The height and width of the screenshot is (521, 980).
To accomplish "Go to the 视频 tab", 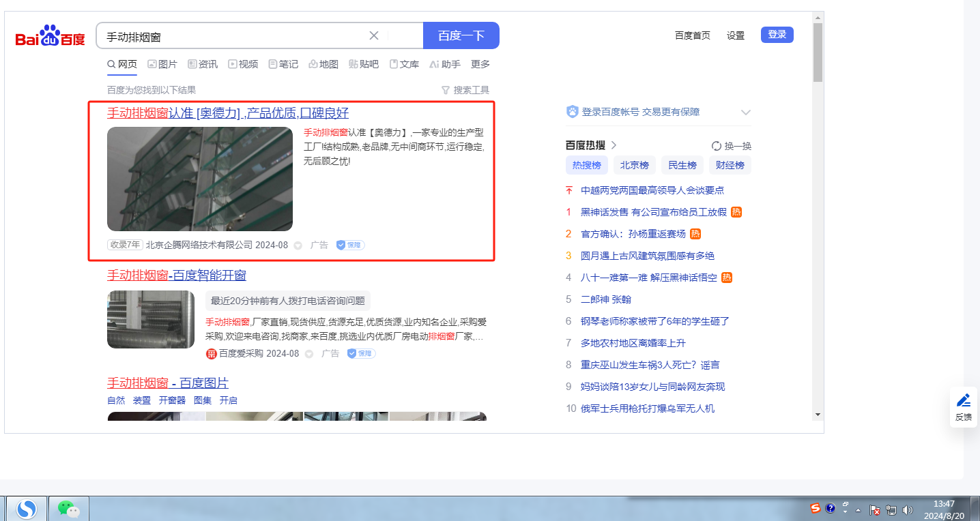I will (243, 64).
